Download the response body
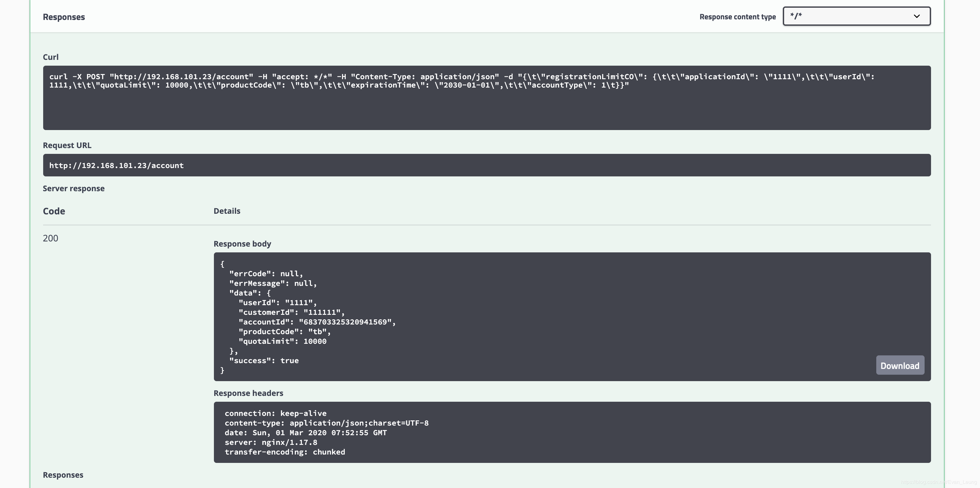This screenshot has width=980, height=488. pyautogui.click(x=900, y=365)
